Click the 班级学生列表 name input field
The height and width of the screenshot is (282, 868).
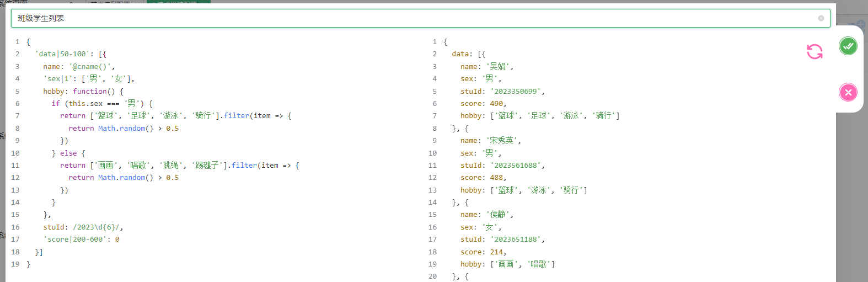420,18
